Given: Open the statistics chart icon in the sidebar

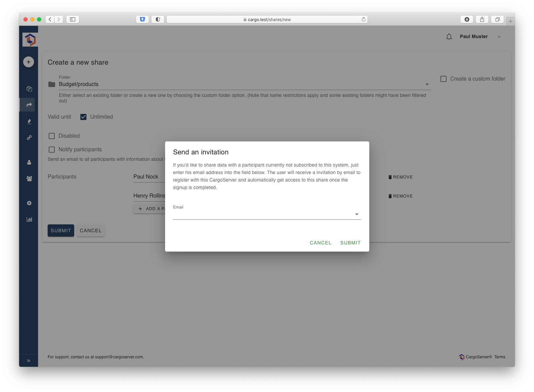Looking at the screenshot, I should pos(29,219).
